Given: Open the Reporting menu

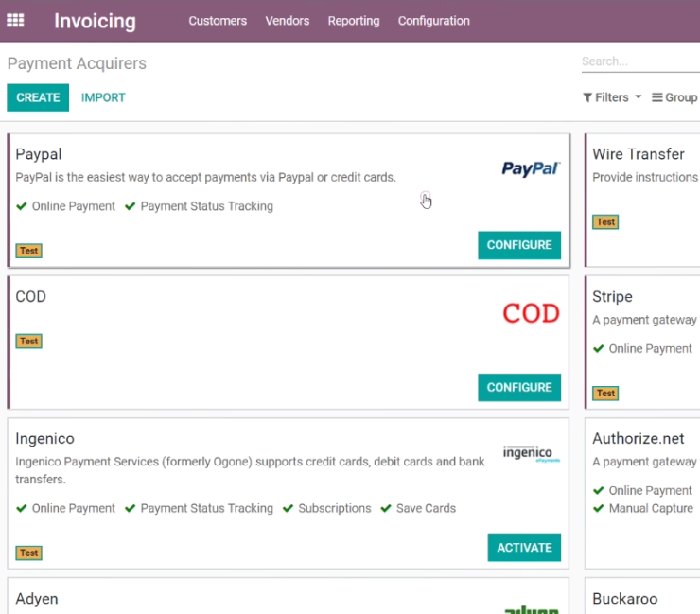Looking at the screenshot, I should tap(354, 21).
